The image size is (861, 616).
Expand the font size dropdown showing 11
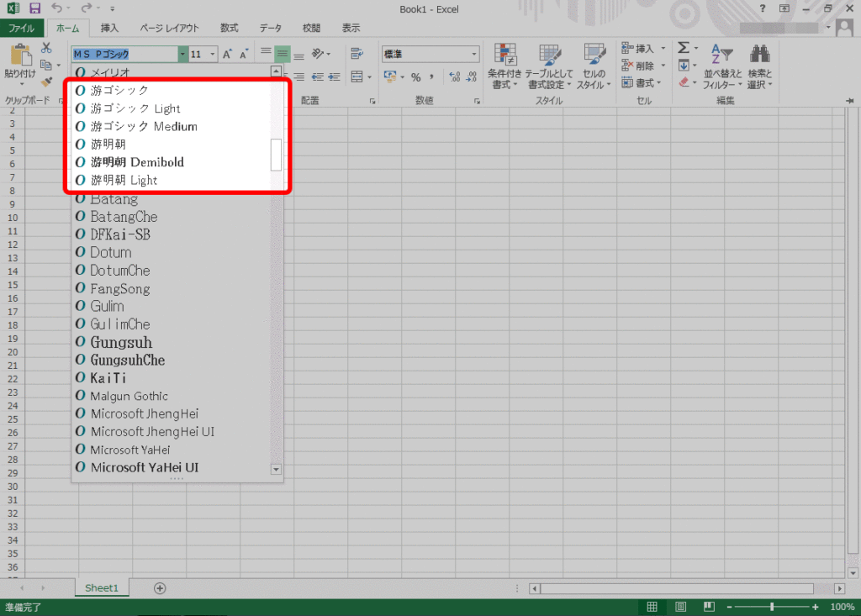[x=213, y=54]
